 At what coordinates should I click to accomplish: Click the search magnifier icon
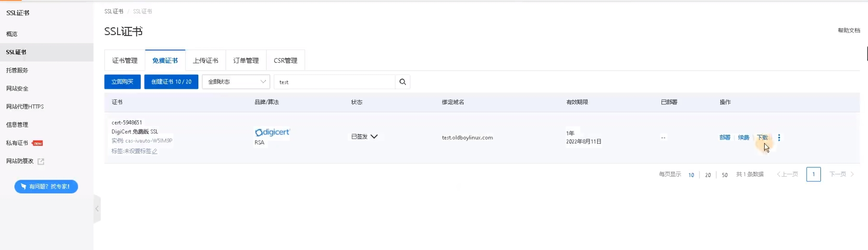click(x=403, y=82)
